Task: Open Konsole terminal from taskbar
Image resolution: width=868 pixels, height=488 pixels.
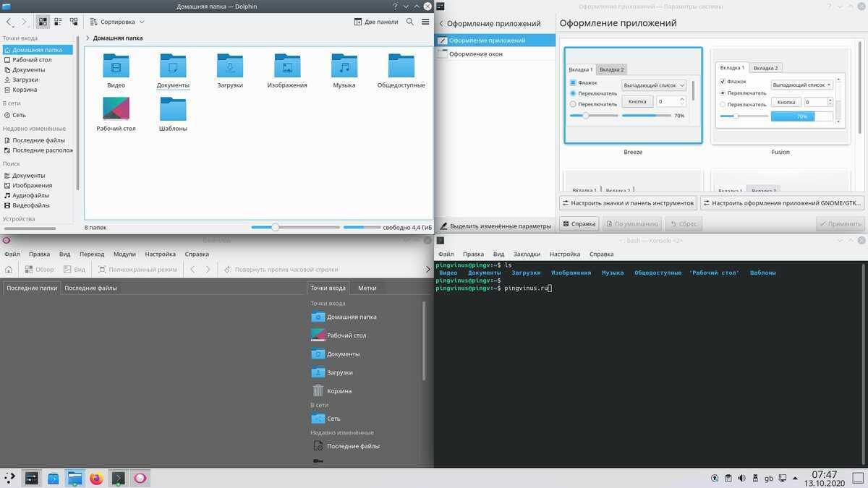Action: point(118,478)
